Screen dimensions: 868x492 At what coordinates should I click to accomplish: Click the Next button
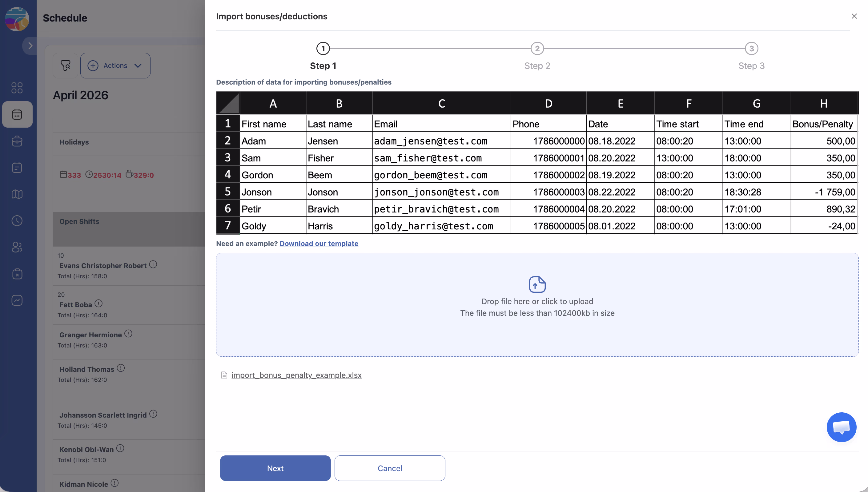[x=275, y=468]
